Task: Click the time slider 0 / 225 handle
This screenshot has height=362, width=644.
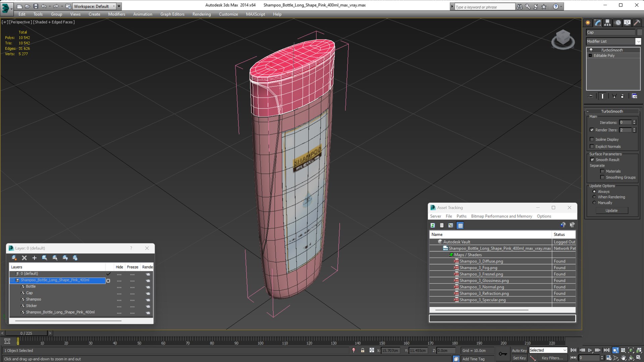Action: click(26, 333)
